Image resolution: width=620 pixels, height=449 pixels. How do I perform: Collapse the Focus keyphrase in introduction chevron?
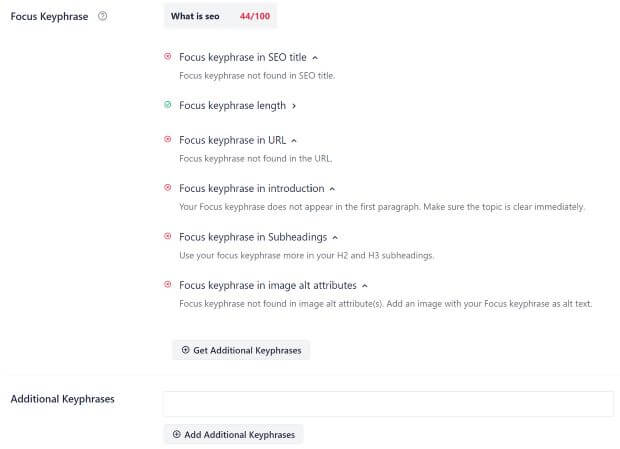pos(332,189)
